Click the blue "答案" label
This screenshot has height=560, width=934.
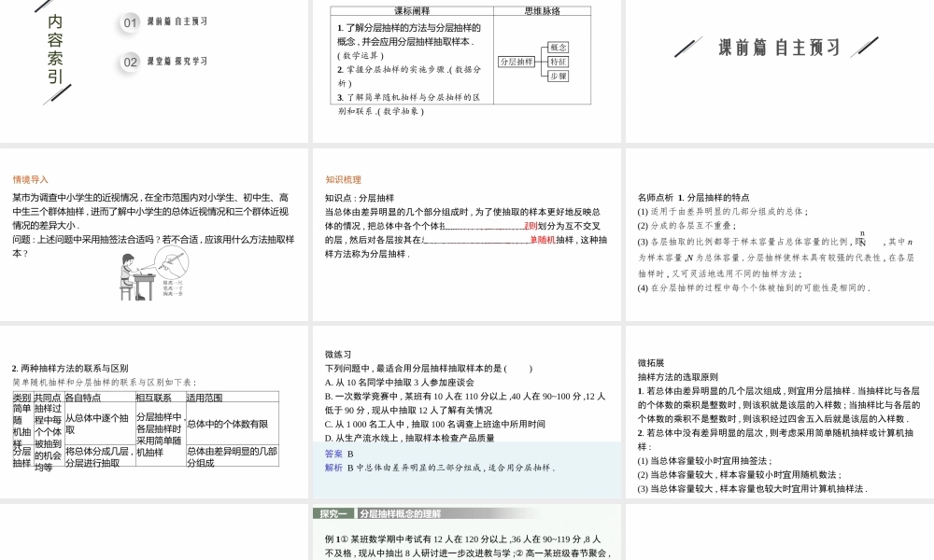coord(333,454)
